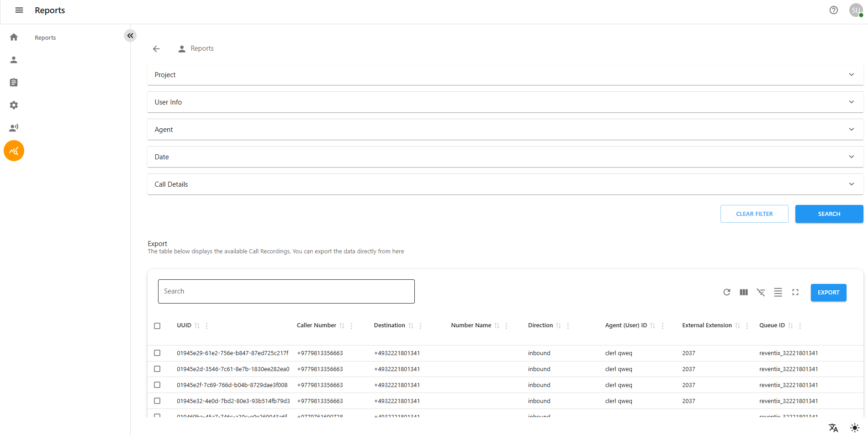Click the refresh table icon
The image size is (868, 435).
726,292
